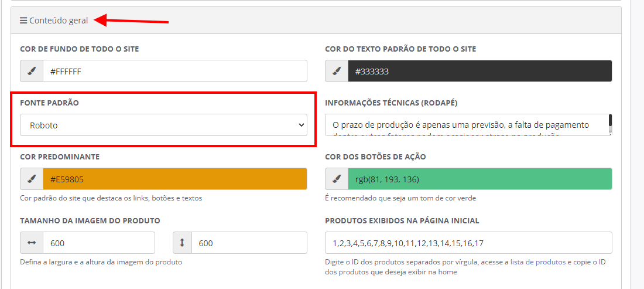644x289 pixels.
Task: Click the horizontal width arrow icon
Action: (x=32, y=243)
